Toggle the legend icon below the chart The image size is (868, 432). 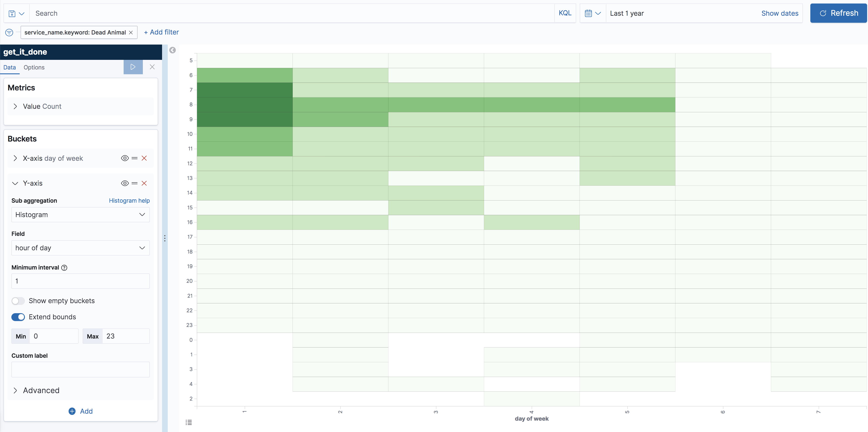[189, 422]
